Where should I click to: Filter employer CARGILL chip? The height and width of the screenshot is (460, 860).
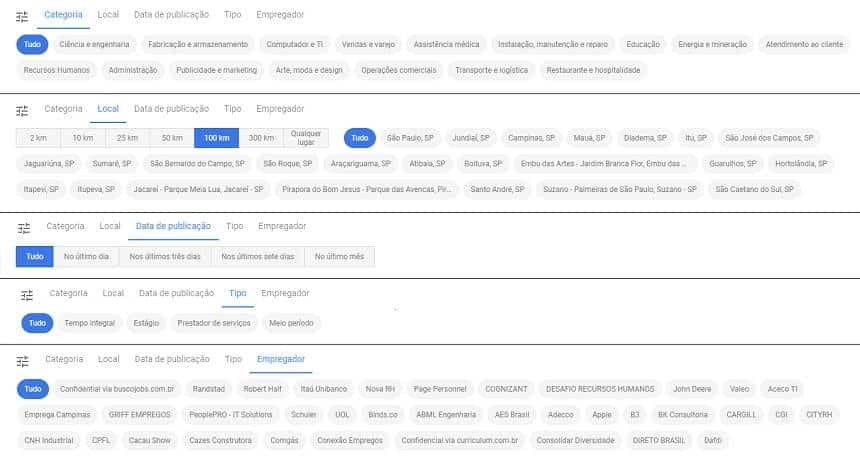[x=742, y=415]
